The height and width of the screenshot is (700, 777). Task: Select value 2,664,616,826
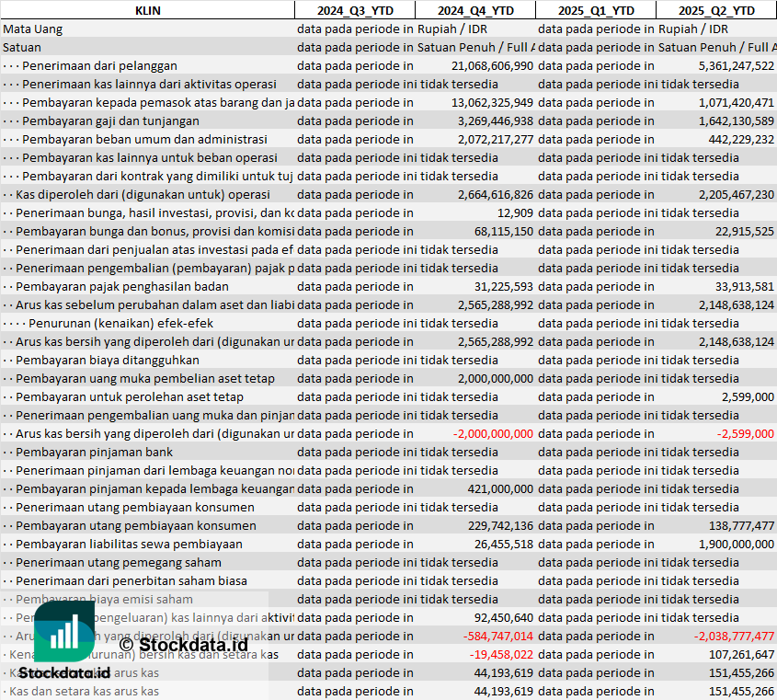click(x=496, y=194)
